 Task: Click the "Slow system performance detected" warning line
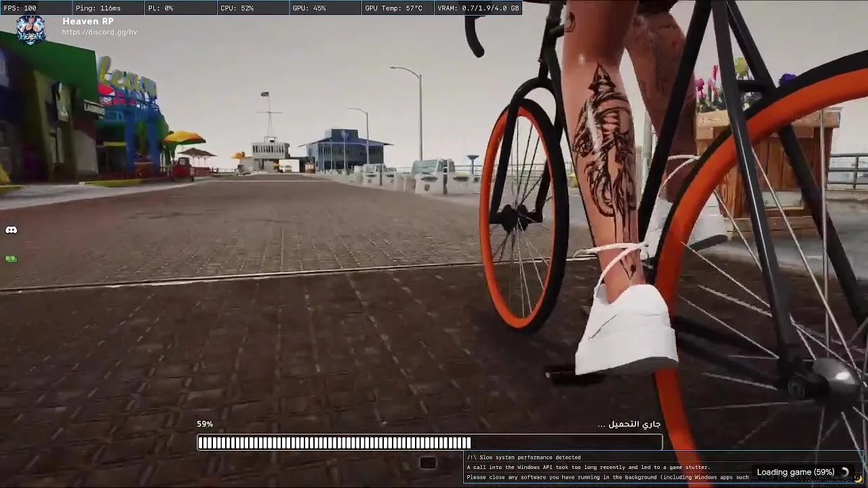tap(524, 457)
